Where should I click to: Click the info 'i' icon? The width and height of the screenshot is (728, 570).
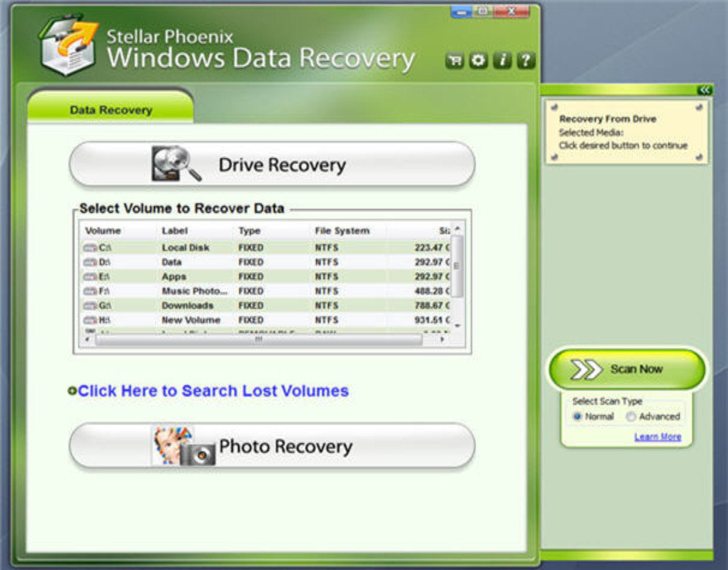pos(502,60)
